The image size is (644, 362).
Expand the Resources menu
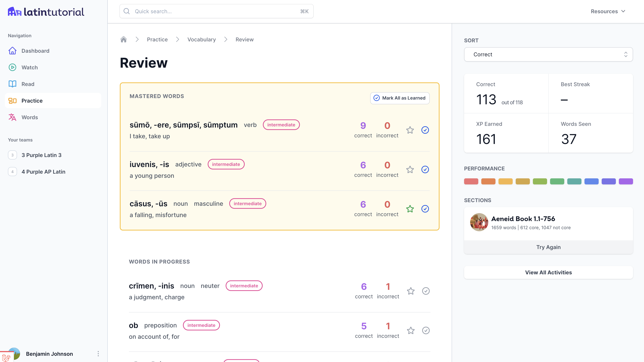pyautogui.click(x=608, y=11)
